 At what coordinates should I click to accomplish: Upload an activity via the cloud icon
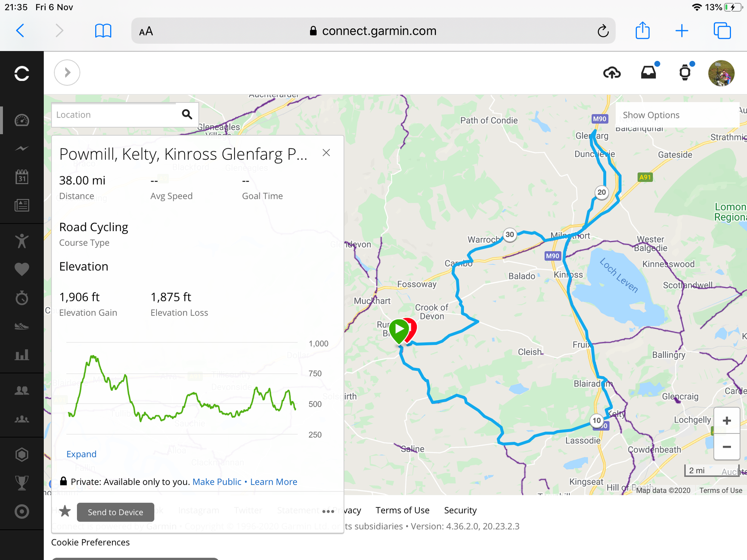(613, 73)
